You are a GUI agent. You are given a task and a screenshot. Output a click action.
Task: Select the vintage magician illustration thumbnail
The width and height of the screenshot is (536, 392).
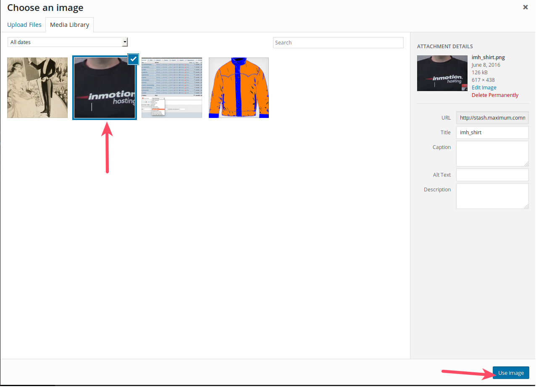point(37,88)
